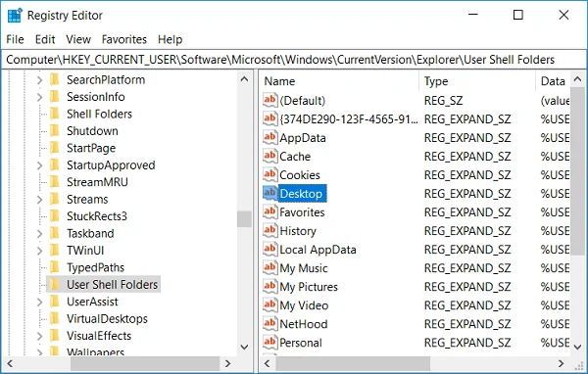588x374 pixels.
Task: Open the File menu
Action: 15,39
